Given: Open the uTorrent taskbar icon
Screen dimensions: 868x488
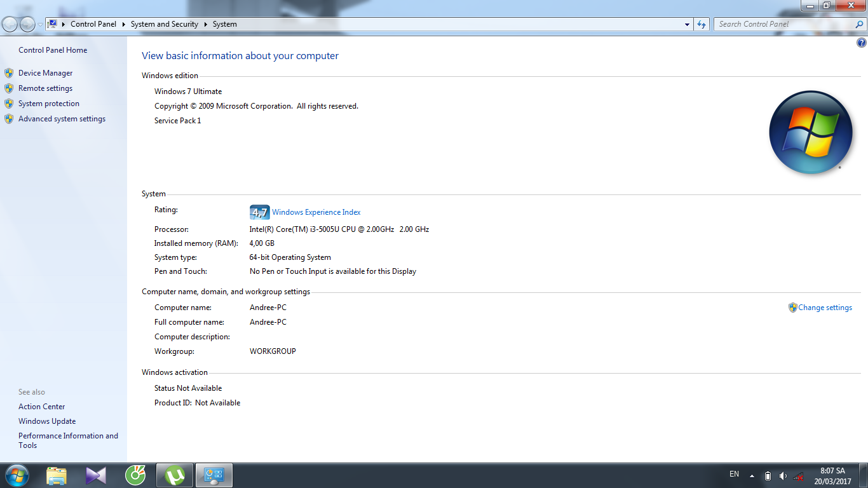Looking at the screenshot, I should pyautogui.click(x=175, y=475).
